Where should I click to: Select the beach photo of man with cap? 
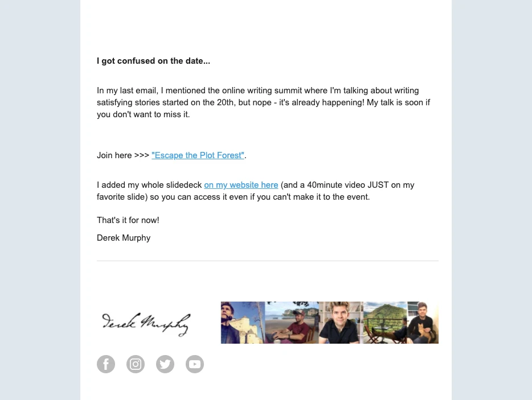(x=292, y=323)
